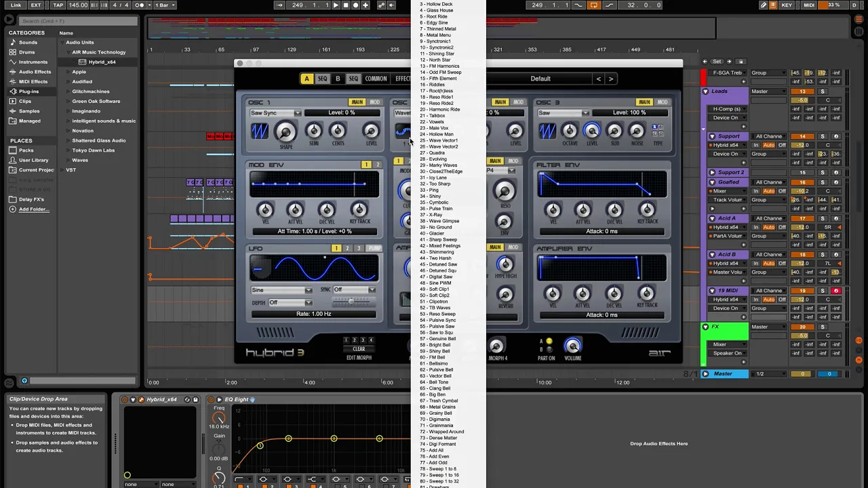Open the LFO SYNC Off dropdown

coord(353,290)
